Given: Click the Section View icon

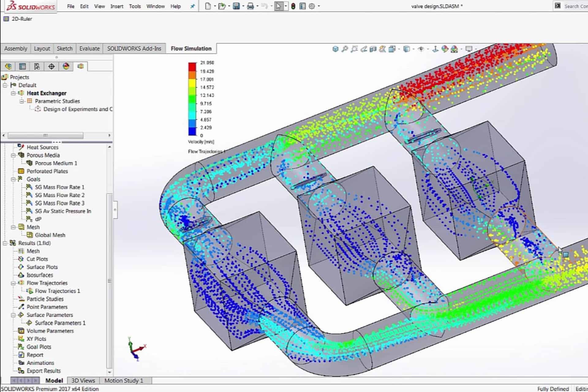Looking at the screenshot, I should (x=373, y=49).
